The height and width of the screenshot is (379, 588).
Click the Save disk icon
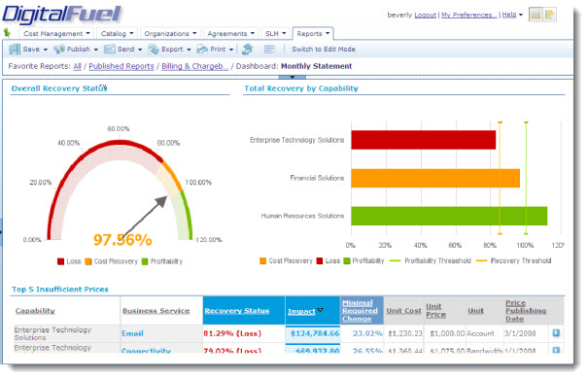tap(15, 50)
